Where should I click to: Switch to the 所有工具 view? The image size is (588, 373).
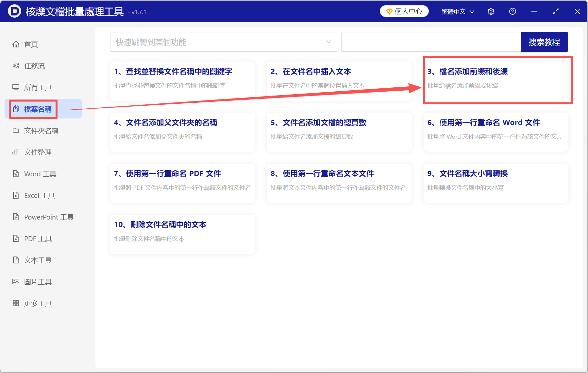(x=37, y=87)
